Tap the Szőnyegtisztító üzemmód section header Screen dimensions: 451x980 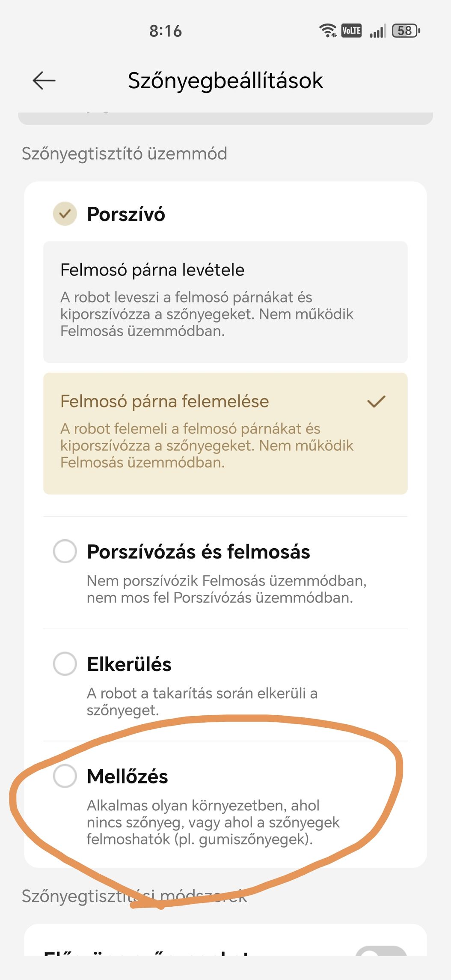tap(124, 153)
